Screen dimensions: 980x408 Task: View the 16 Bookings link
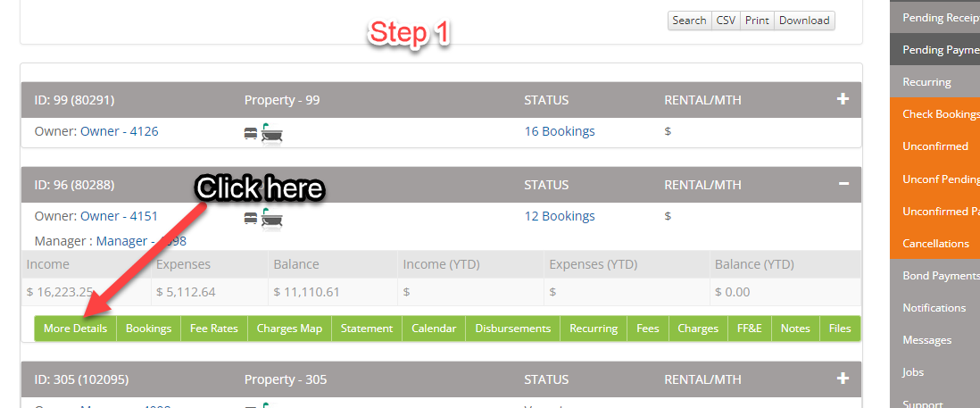pos(560,131)
